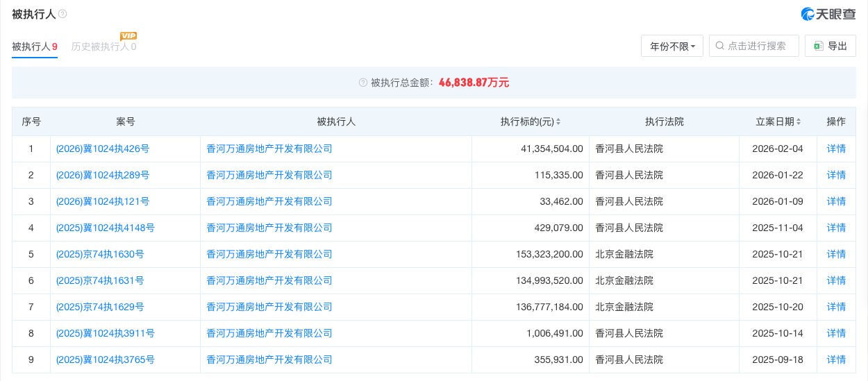The height and width of the screenshot is (381, 868).
Task: Switch to 被执行人 9 tab
Action: tap(34, 46)
